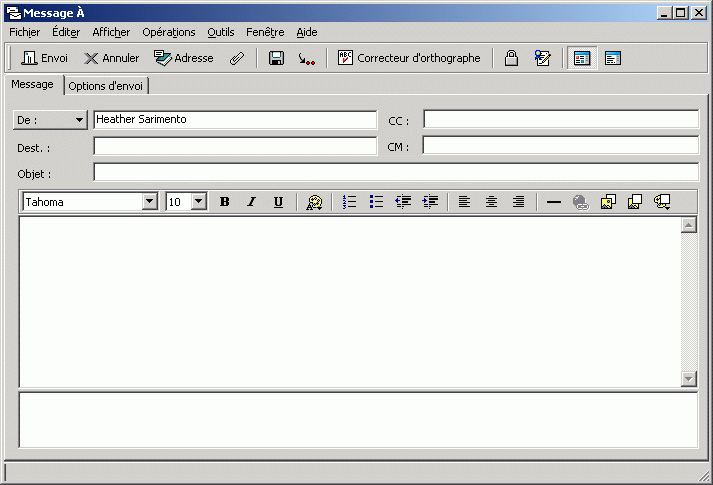Click the Tahoma font name field
Screen dimensions: 713x485
coord(83,202)
